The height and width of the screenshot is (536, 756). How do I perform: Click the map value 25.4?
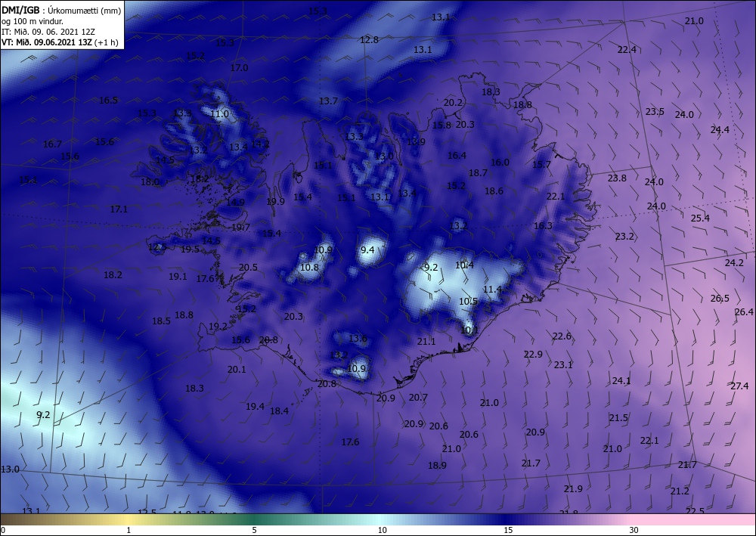click(x=700, y=218)
